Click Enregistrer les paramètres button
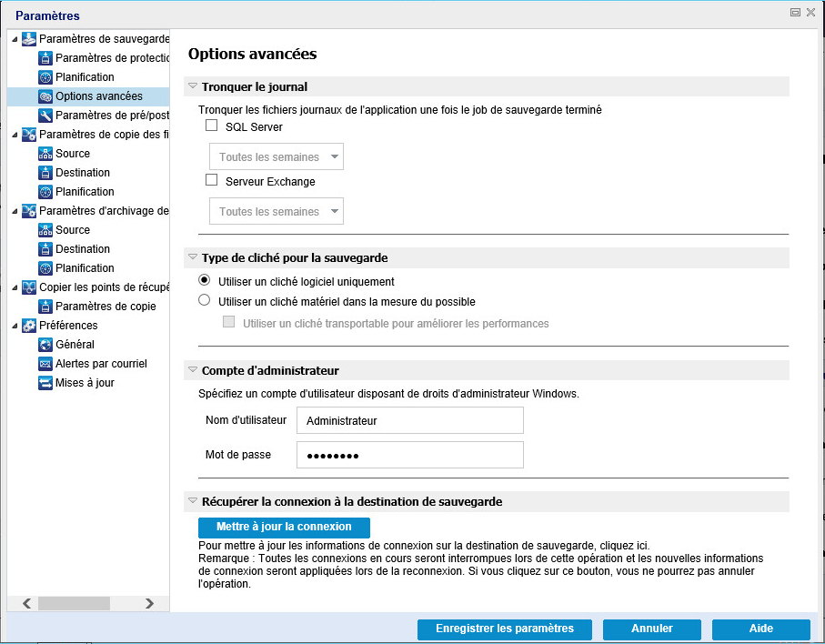 [505, 629]
